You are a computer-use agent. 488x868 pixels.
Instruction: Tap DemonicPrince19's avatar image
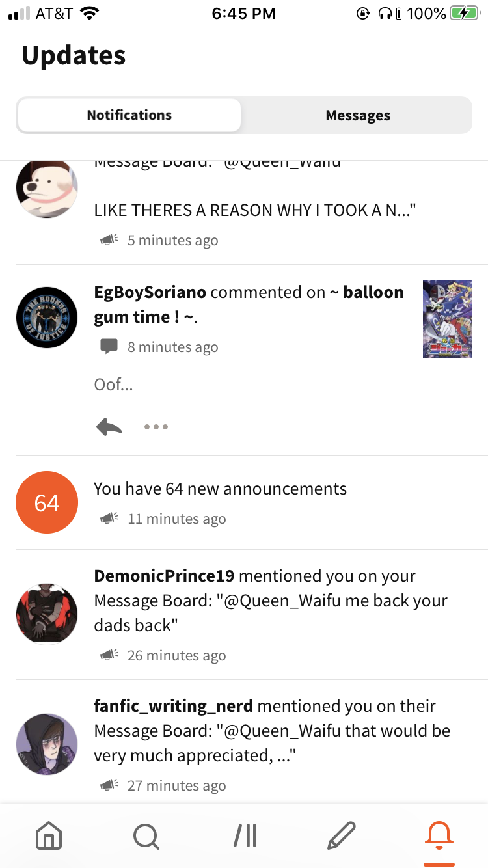click(x=47, y=614)
